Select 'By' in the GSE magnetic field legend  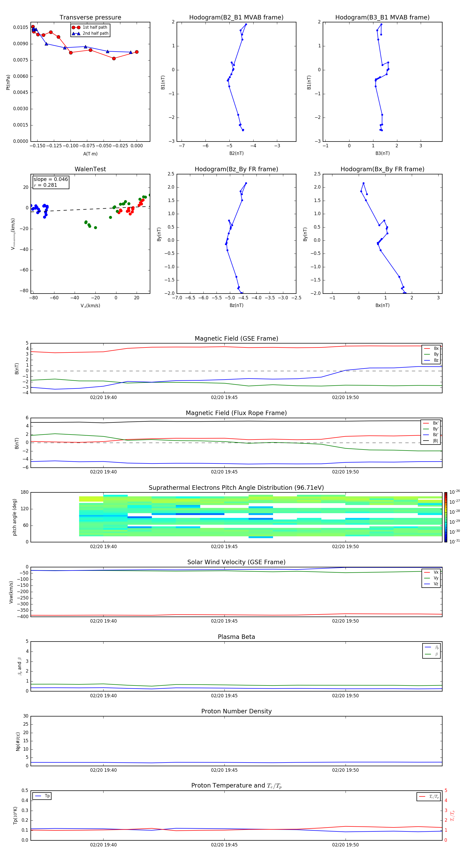point(431,354)
